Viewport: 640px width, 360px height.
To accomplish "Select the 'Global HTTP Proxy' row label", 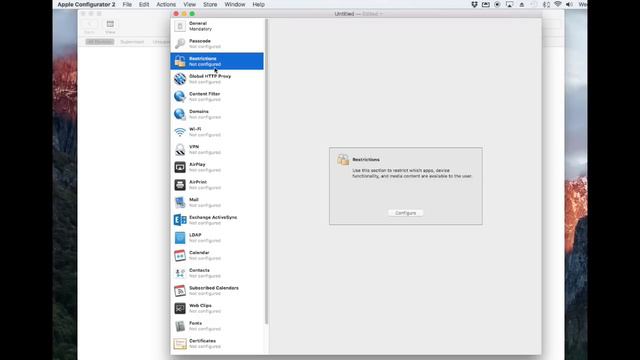I will [210, 76].
